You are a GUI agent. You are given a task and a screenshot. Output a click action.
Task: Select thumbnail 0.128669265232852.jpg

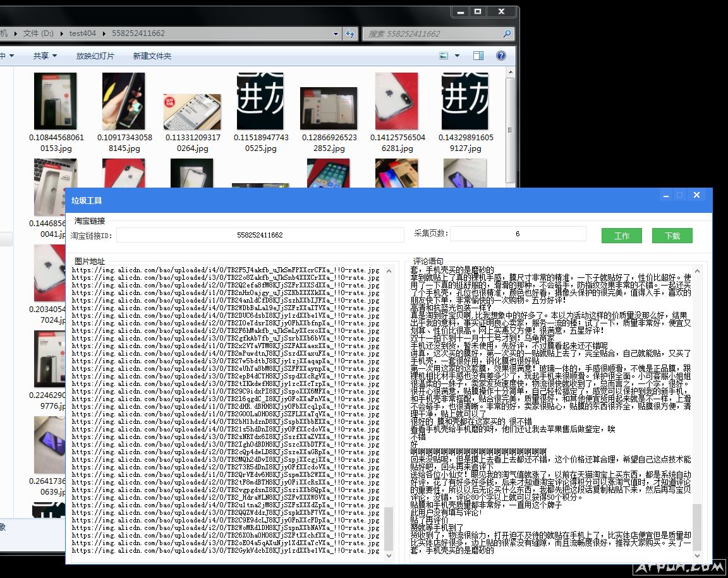click(329, 108)
